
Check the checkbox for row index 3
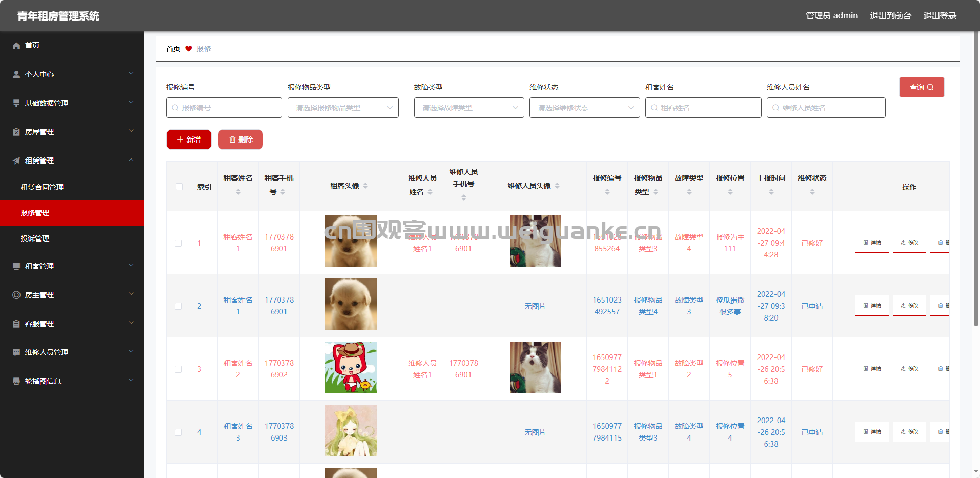(x=178, y=369)
